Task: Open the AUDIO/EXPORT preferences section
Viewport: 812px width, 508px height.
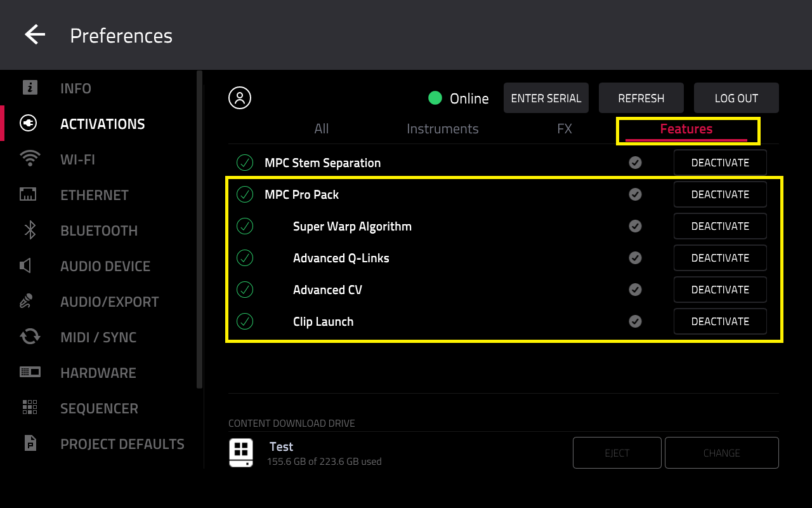Action: tap(110, 302)
